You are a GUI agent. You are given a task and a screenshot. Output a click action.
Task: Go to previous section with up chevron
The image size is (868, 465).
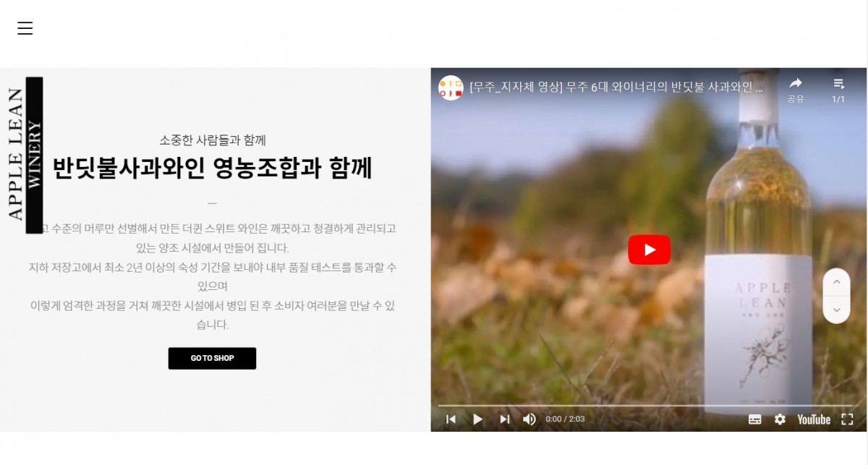(836, 282)
